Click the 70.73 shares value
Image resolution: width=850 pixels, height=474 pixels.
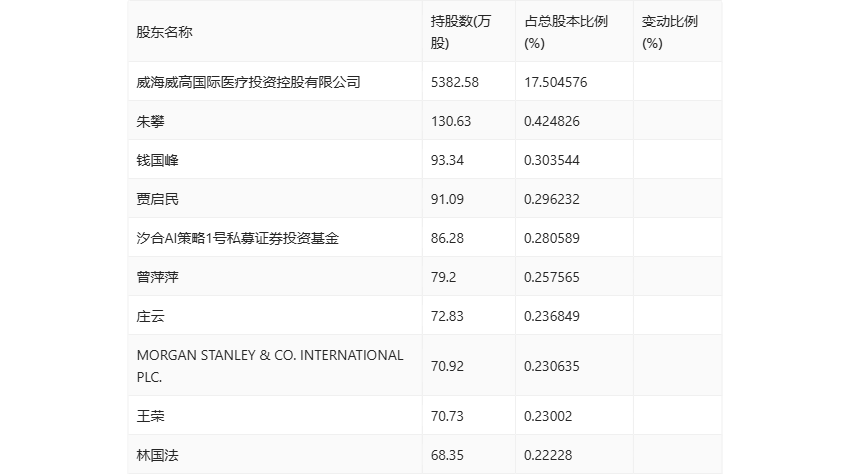click(447, 416)
